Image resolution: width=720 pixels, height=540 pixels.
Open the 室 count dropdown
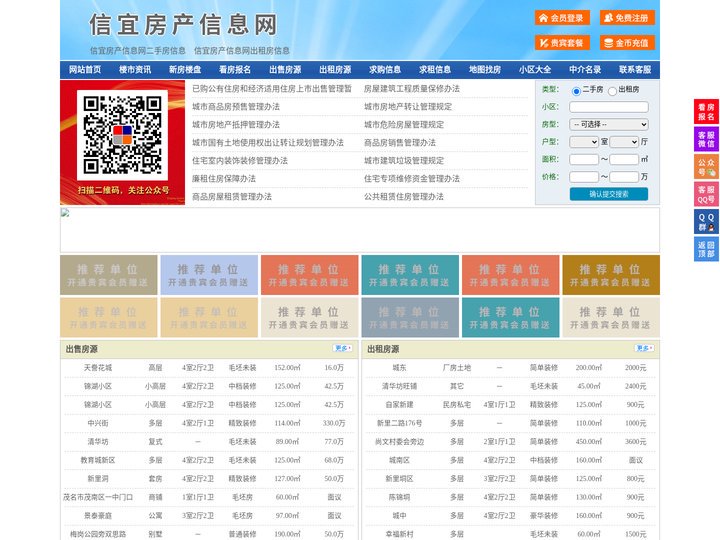[x=584, y=142]
